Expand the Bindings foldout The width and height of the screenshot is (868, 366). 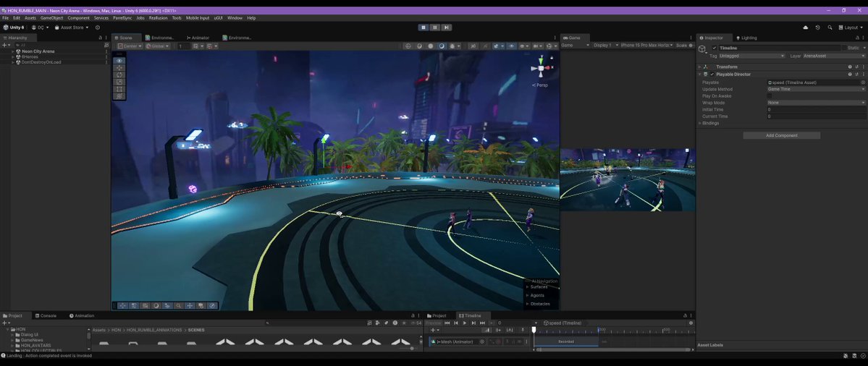click(700, 123)
